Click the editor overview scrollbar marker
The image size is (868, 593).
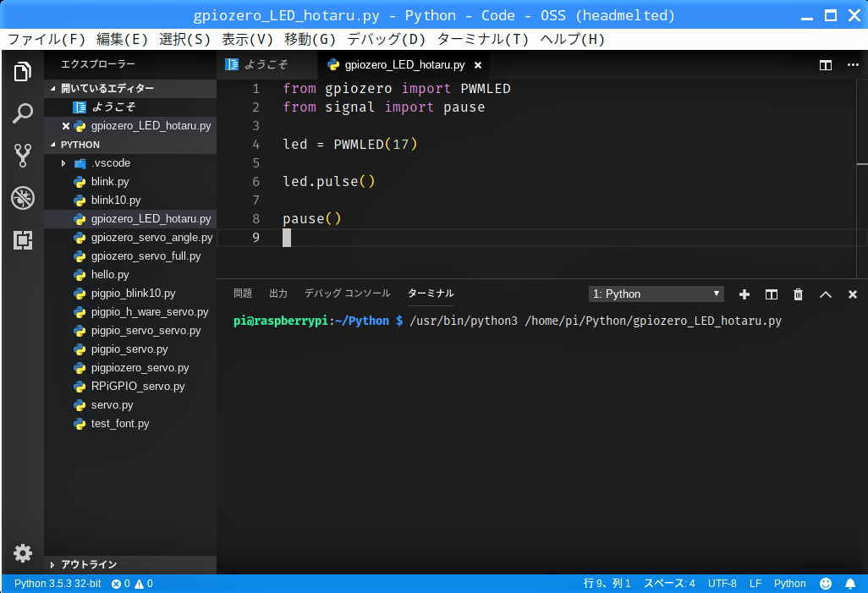click(x=862, y=164)
